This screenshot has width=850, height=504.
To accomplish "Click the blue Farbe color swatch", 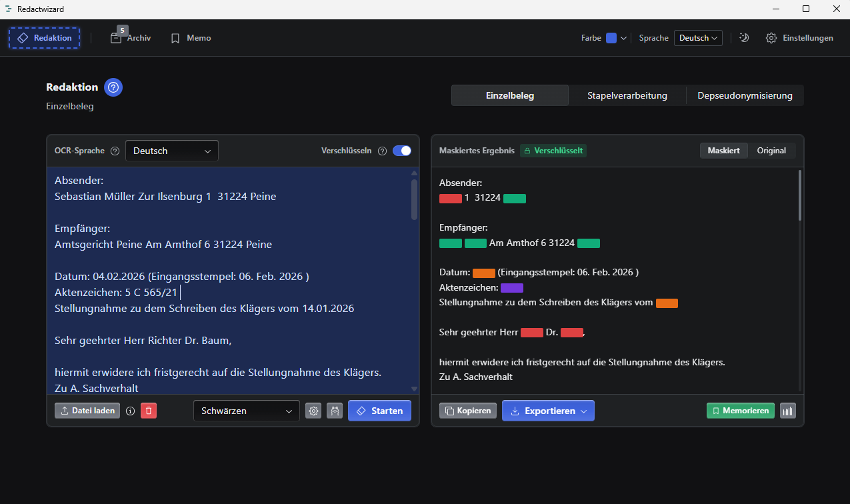I will pyautogui.click(x=611, y=38).
